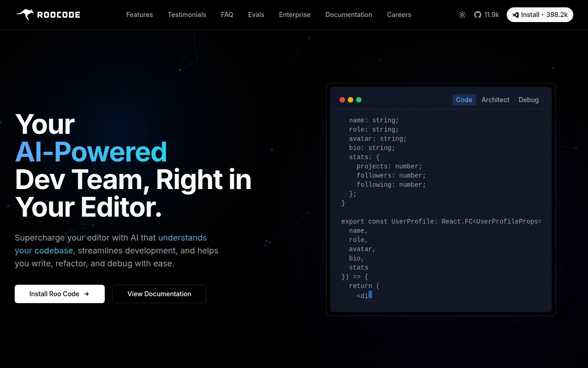Click the yellow traffic light dot
Screen dimensions: 588x368
coord(351,99)
